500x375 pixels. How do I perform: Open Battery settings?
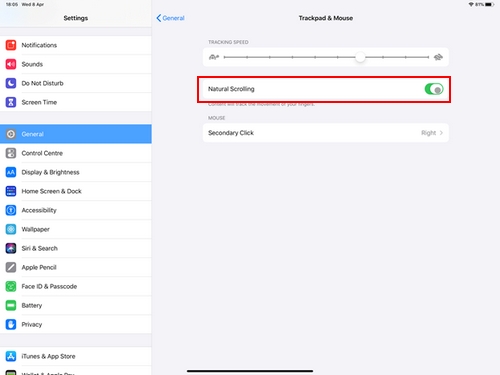pyautogui.click(x=76, y=305)
